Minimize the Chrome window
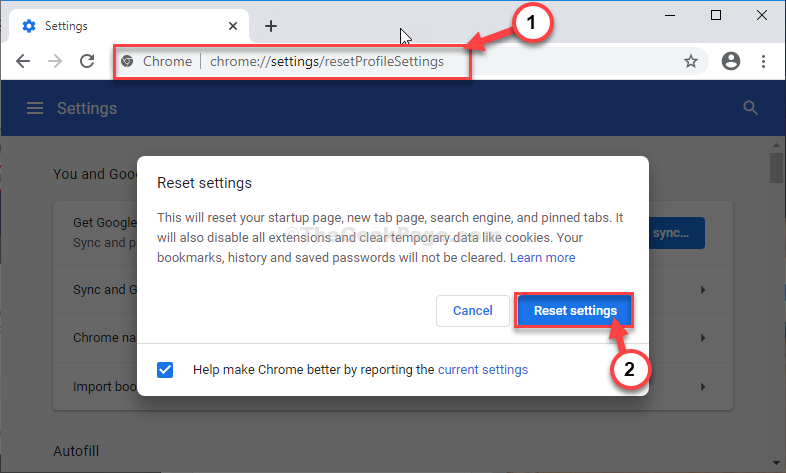Image resolution: width=786 pixels, height=473 pixels. pos(670,16)
